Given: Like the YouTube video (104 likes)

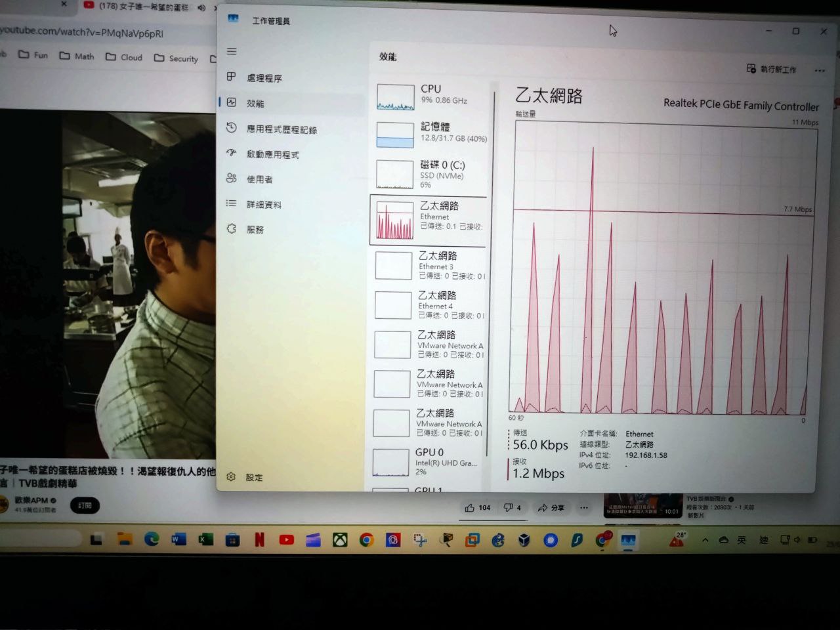Looking at the screenshot, I should tap(478, 508).
